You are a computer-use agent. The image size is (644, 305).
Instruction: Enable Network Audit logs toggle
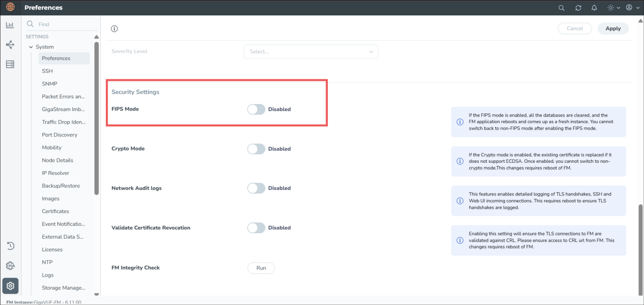click(x=256, y=188)
